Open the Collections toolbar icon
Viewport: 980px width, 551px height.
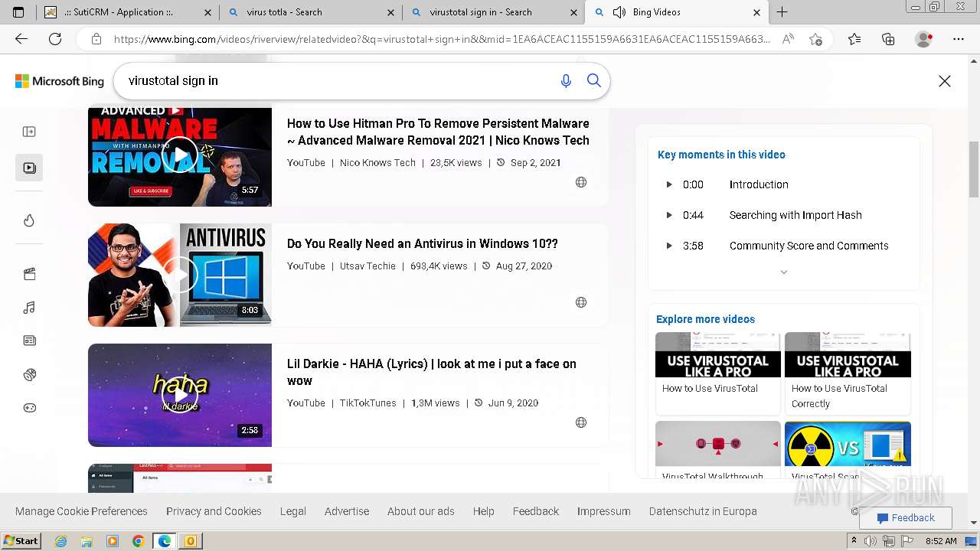coord(888,39)
